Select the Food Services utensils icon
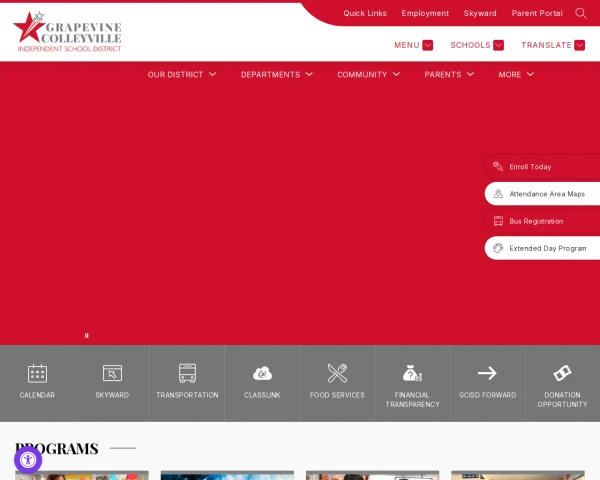Image resolution: width=600 pixels, height=480 pixels. [337, 373]
